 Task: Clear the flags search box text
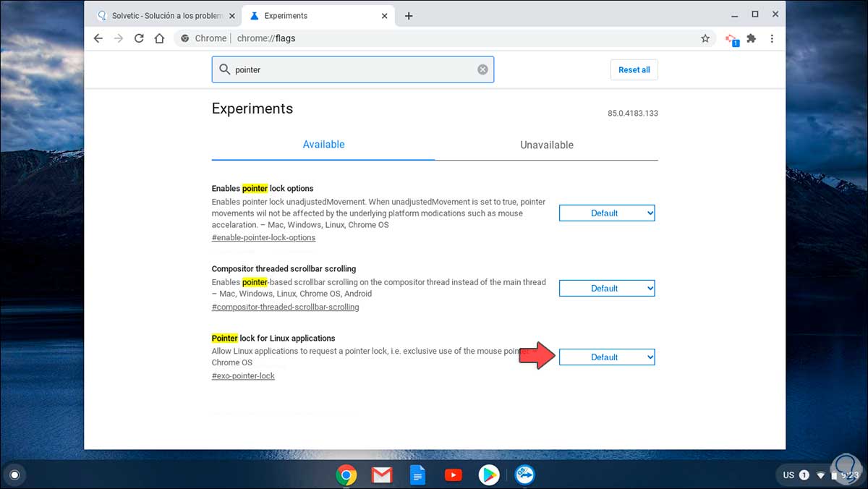pyautogui.click(x=482, y=69)
